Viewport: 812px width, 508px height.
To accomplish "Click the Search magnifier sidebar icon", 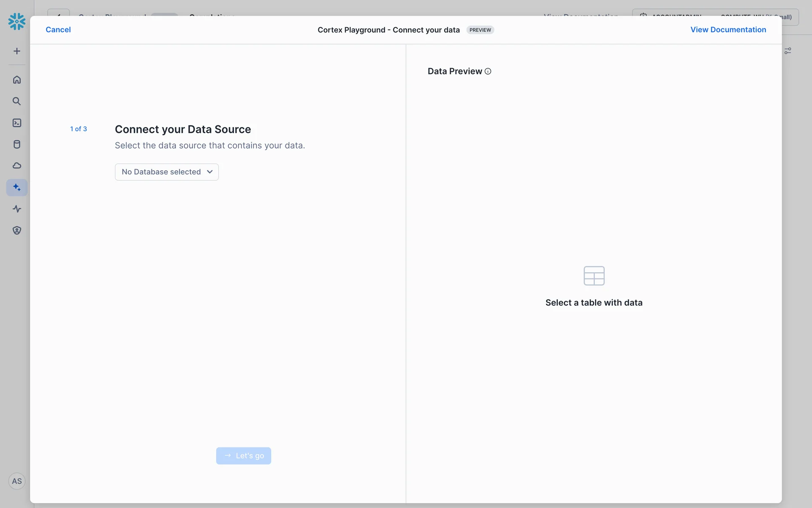I will coord(17,101).
